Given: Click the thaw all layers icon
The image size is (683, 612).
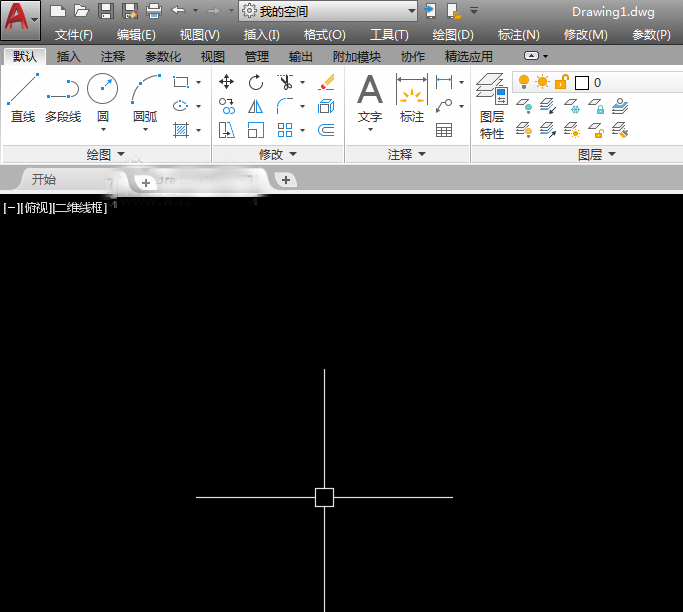Looking at the screenshot, I should 572,130.
